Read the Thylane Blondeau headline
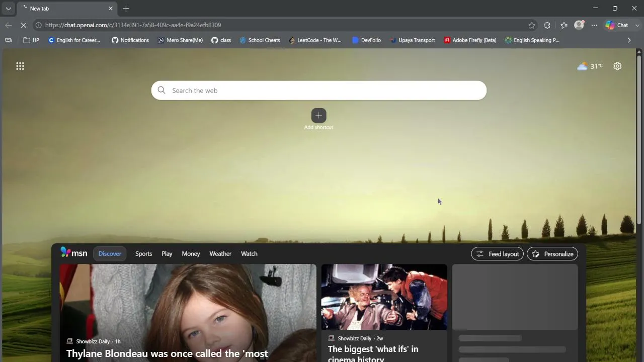Screen dimensions: 644x362 (167, 353)
